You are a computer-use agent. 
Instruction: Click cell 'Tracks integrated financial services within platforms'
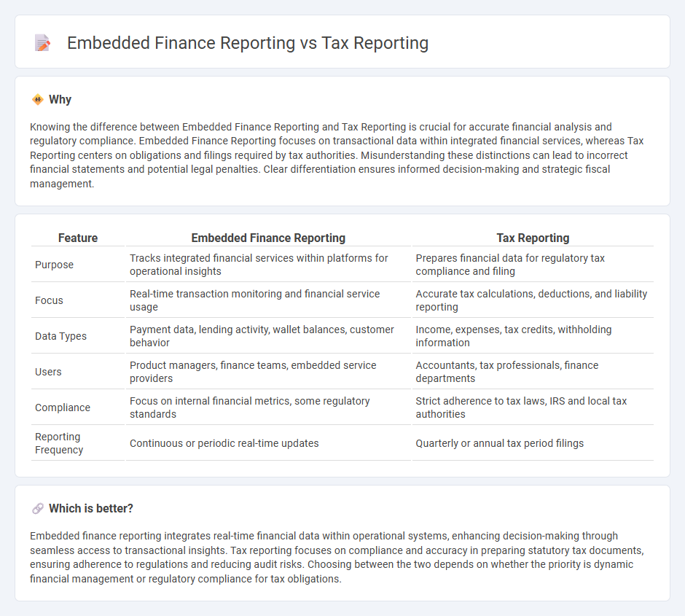pos(268,265)
